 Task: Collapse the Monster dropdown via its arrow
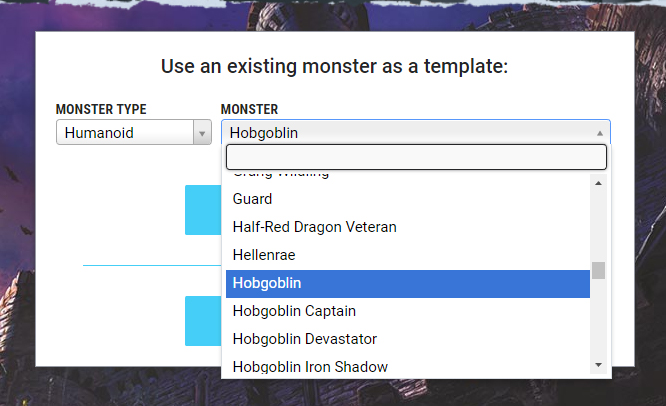point(600,133)
